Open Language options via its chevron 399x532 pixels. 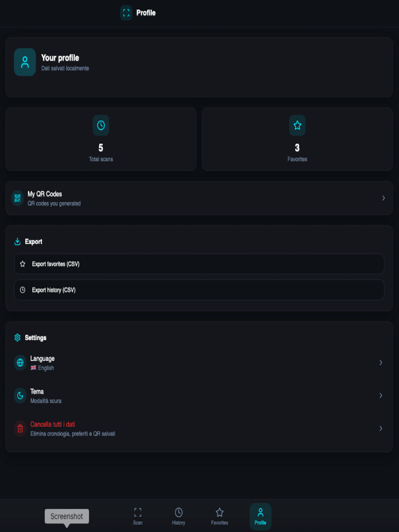(381, 363)
